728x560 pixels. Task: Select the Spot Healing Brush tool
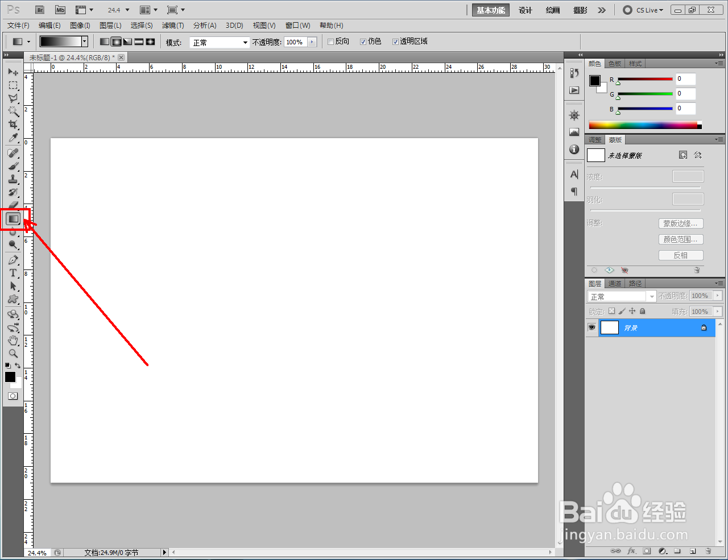[x=13, y=153]
